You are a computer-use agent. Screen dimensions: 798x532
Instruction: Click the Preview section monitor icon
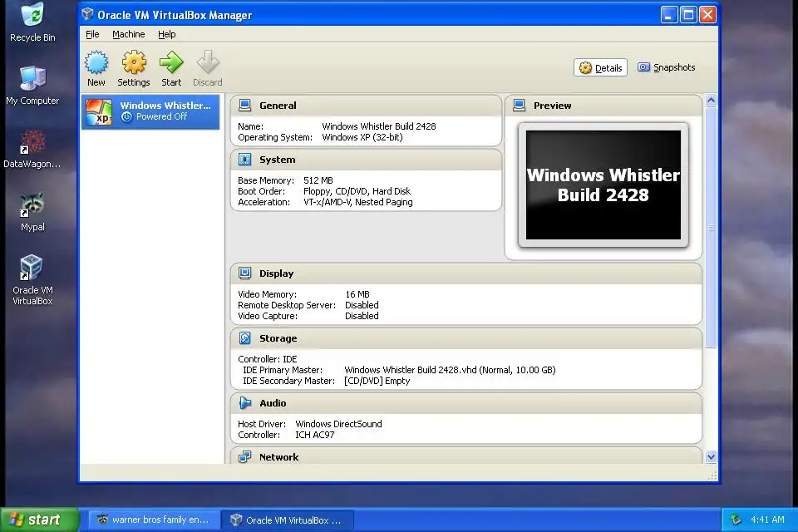pos(519,106)
